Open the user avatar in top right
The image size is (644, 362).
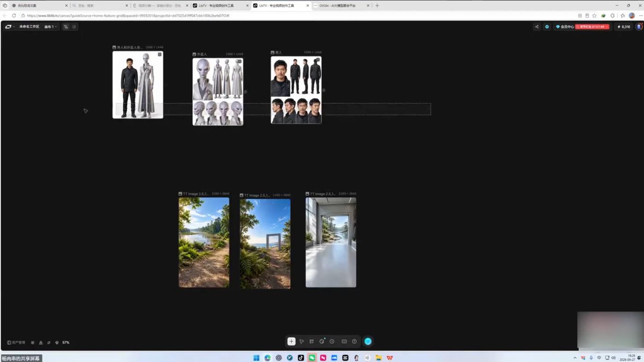tap(639, 27)
